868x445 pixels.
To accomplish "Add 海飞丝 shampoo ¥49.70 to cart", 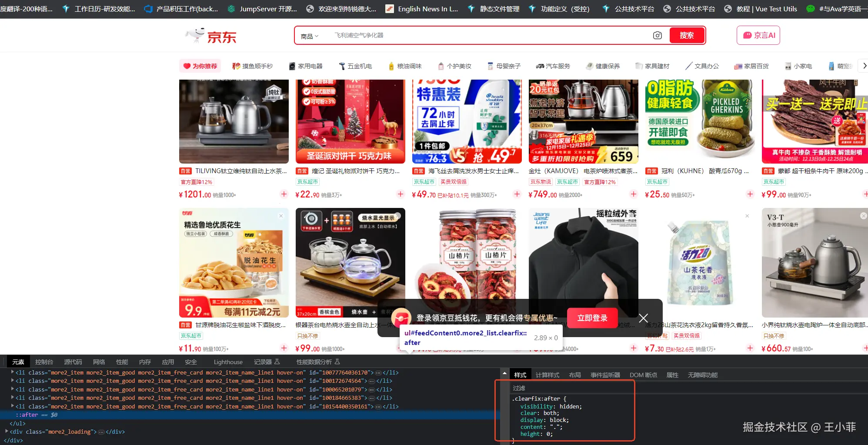I will coord(517,194).
